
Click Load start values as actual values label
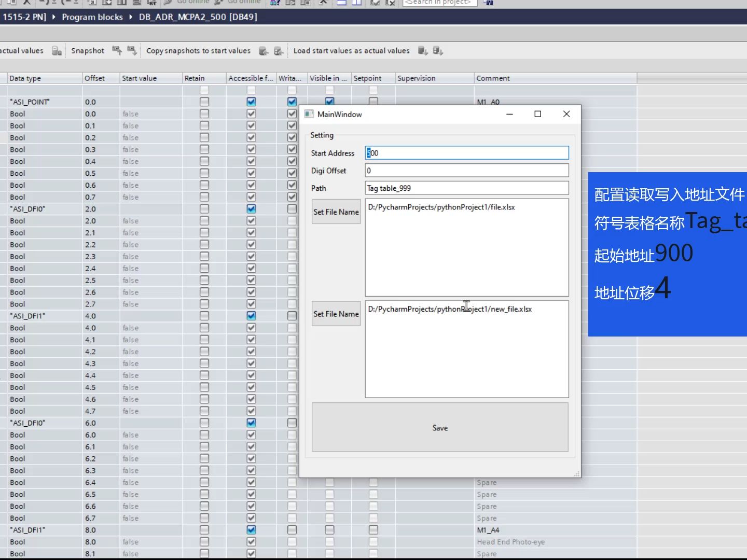(351, 51)
